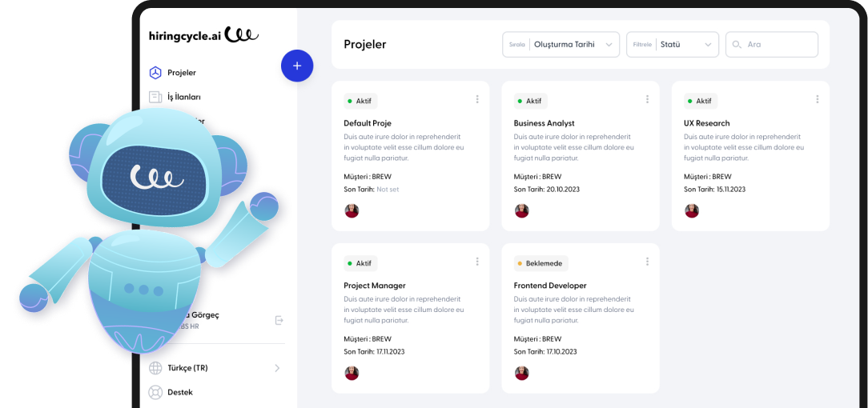
Task: Click the avatar on Frontend Developer card
Action: click(x=521, y=373)
